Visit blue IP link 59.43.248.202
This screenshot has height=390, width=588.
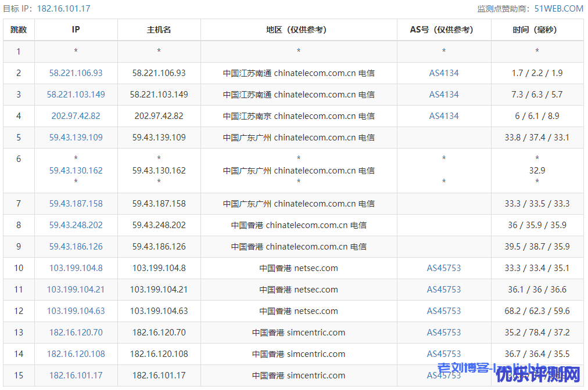(76, 225)
